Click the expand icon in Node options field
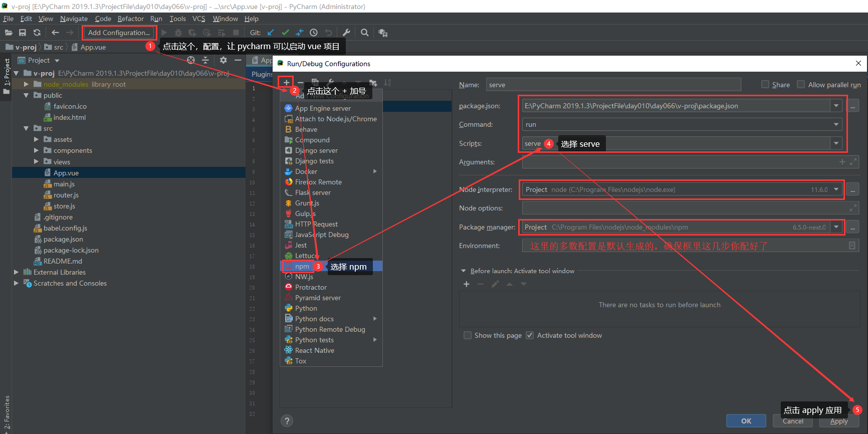The width and height of the screenshot is (868, 434). click(853, 208)
